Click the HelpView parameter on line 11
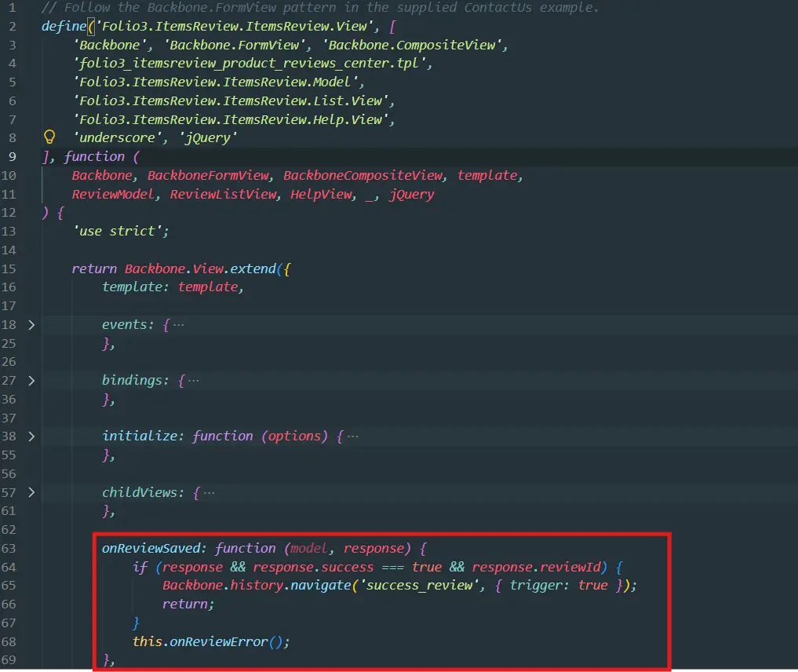The width and height of the screenshot is (798, 672). 322,195
